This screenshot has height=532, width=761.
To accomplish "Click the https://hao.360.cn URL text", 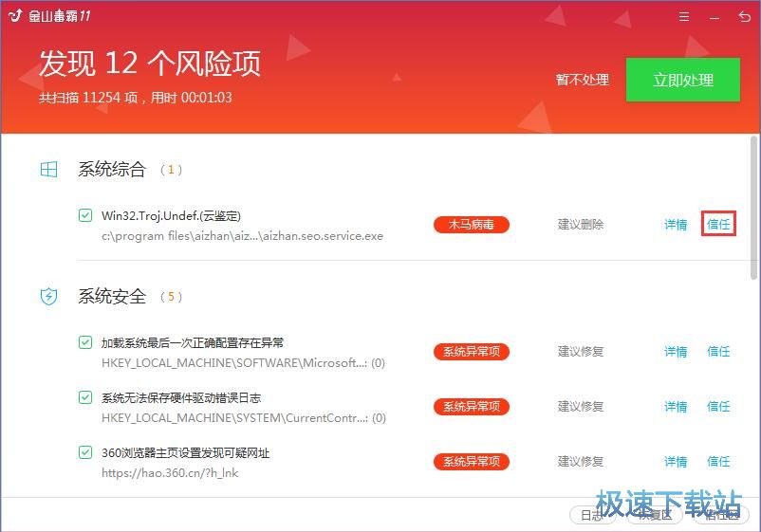I will (170, 473).
